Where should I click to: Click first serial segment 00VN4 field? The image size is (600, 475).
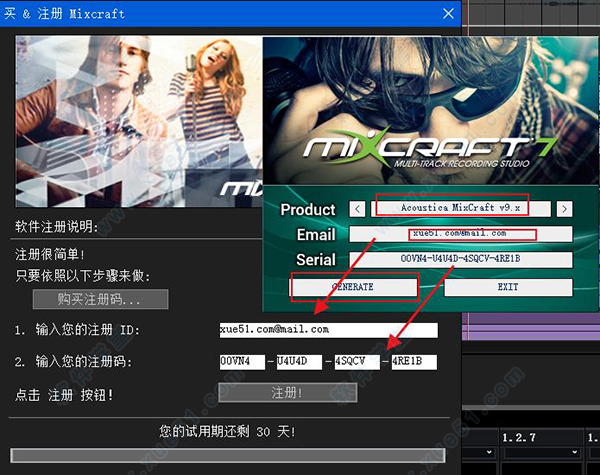click(x=242, y=361)
